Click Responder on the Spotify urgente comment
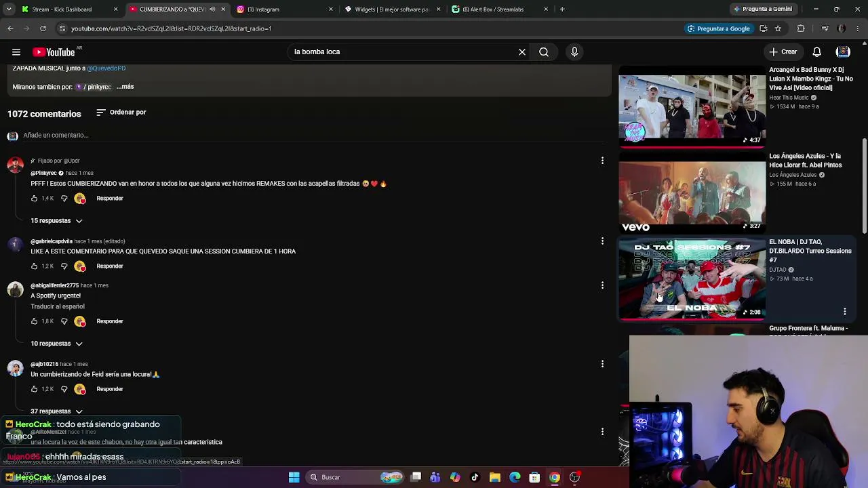The width and height of the screenshot is (868, 488). 110,321
